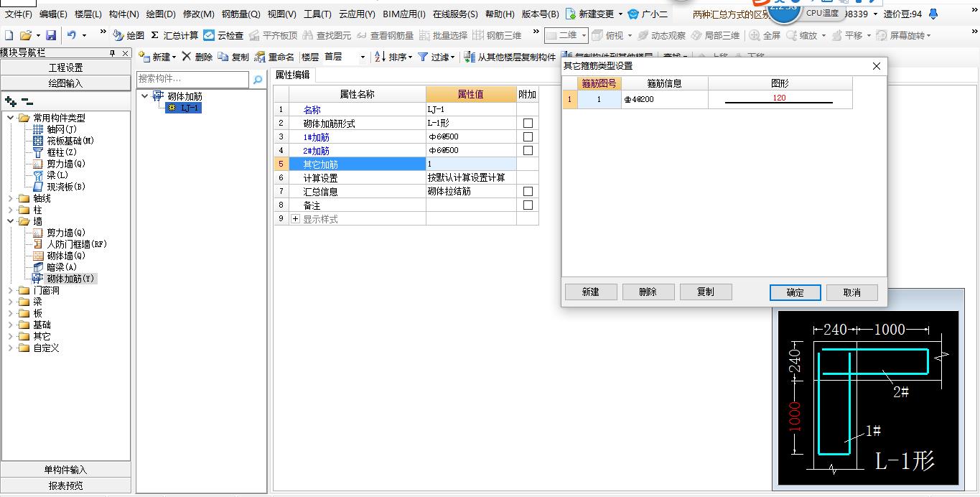Click the 搜索构件 search input field
Viewport: 980px width, 497px height.
192,80
